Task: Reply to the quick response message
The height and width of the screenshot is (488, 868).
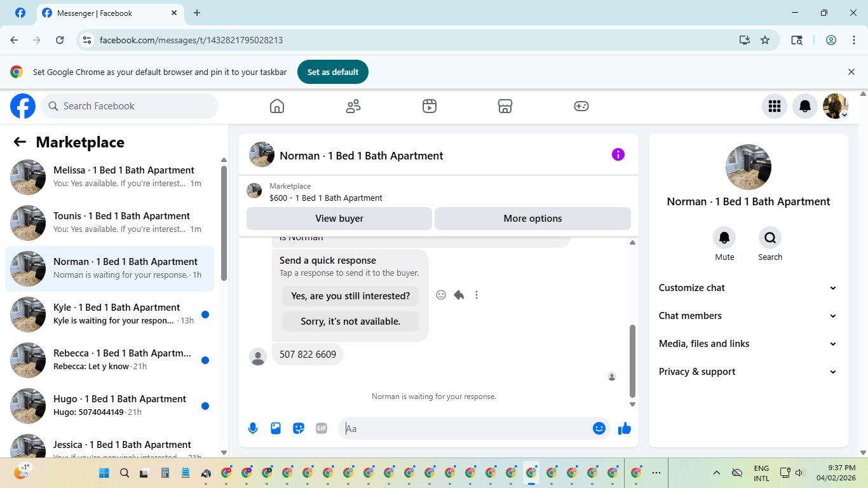Action: tap(459, 295)
